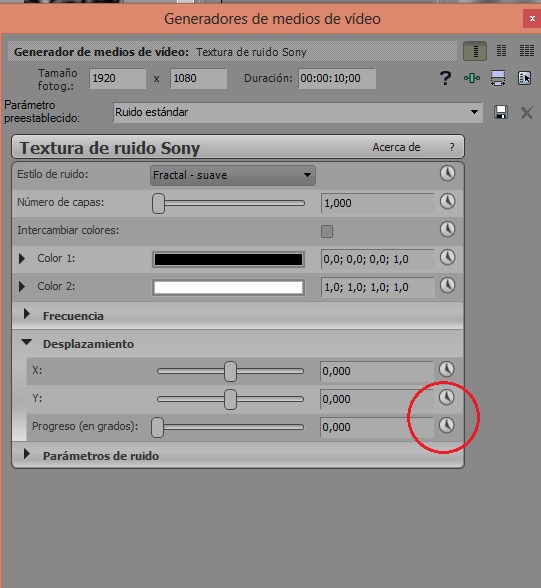Viewport: 541px width, 588px height.
Task: Click the Acerca de button
Action: (x=396, y=147)
